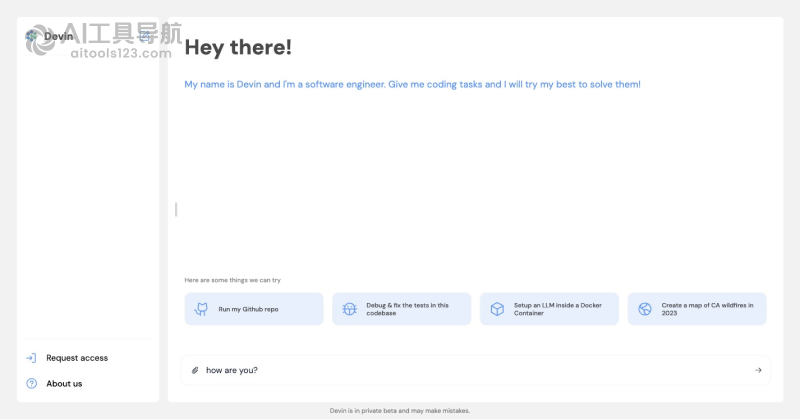Select 'Debug & fix the tests' suggestion
Viewport: 800px width, 420px height.
click(x=402, y=309)
